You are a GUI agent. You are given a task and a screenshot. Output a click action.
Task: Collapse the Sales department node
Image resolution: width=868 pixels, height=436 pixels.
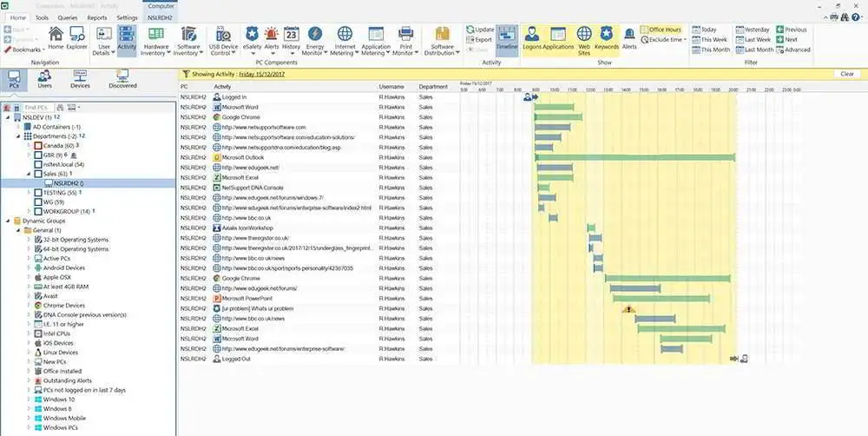click(30, 174)
